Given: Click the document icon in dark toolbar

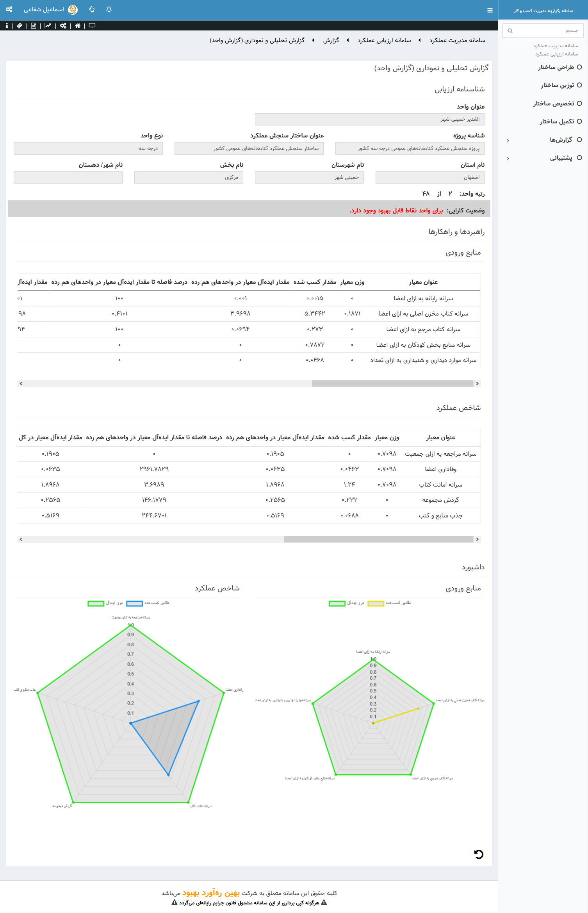Looking at the screenshot, I should point(34,26).
